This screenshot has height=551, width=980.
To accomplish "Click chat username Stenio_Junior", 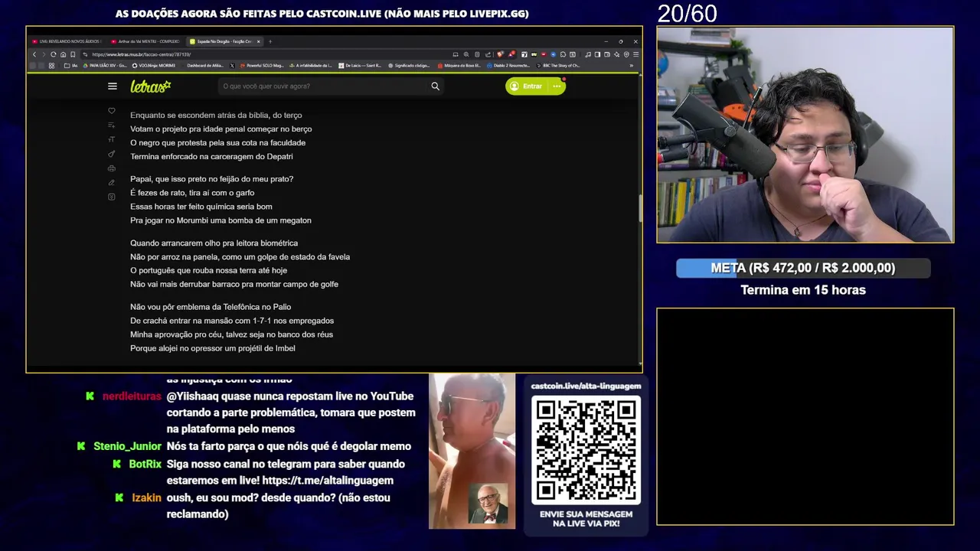I will tap(127, 446).
